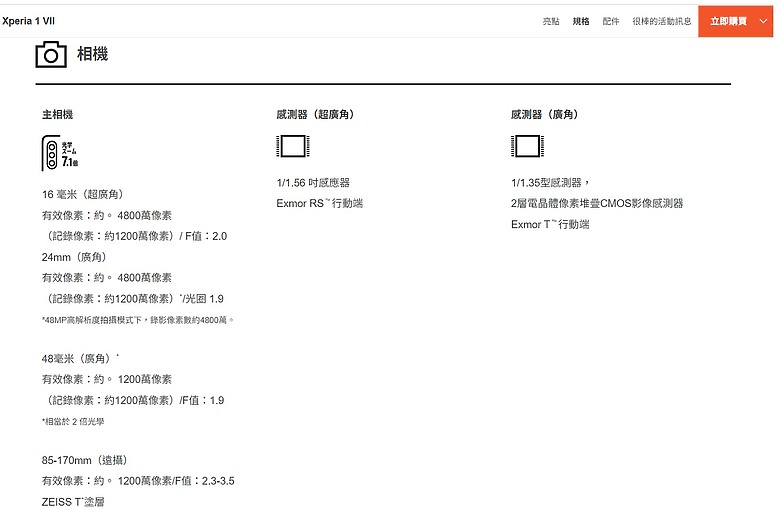Click the 光圈 1.9 recording pixels line
Screen dimensions: 780x509
pyautogui.click(x=133, y=299)
